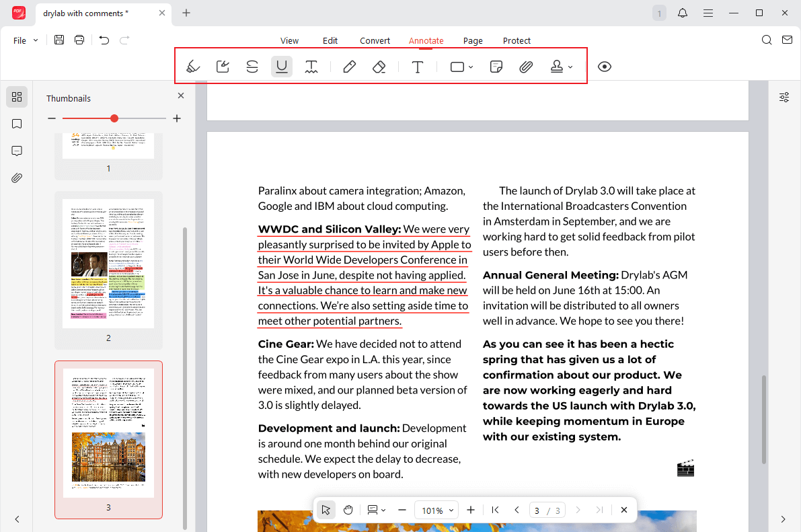Open the zoom percentage dropdown
This screenshot has width=801, height=532.
pyautogui.click(x=436, y=510)
